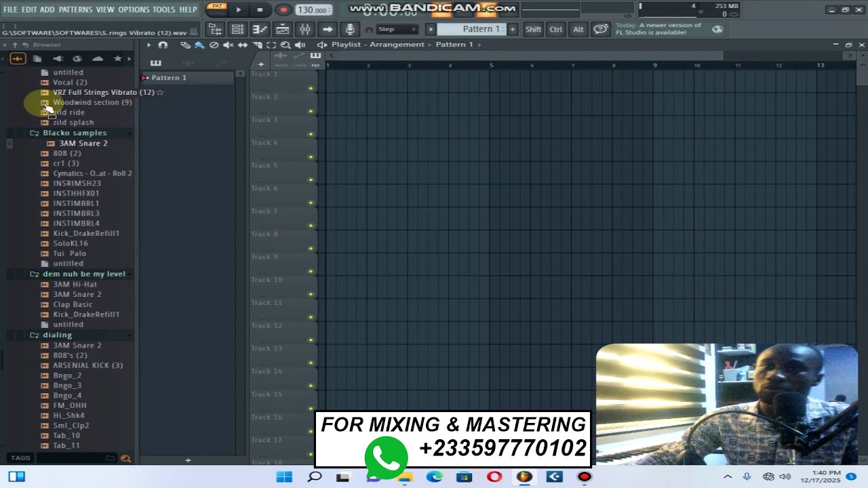Select the Woodwind section (9) sample
The height and width of the screenshot is (488, 868).
click(x=92, y=102)
